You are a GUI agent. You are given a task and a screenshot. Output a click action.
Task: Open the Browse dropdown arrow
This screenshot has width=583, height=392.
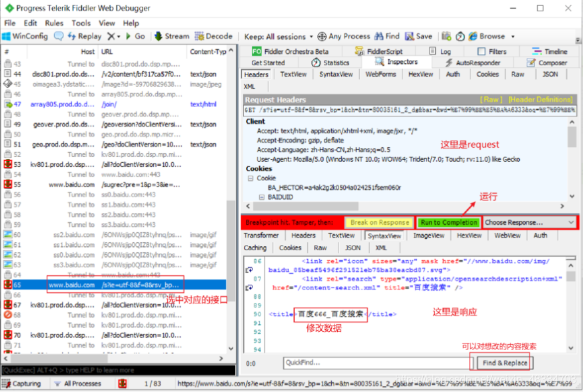[513, 37]
